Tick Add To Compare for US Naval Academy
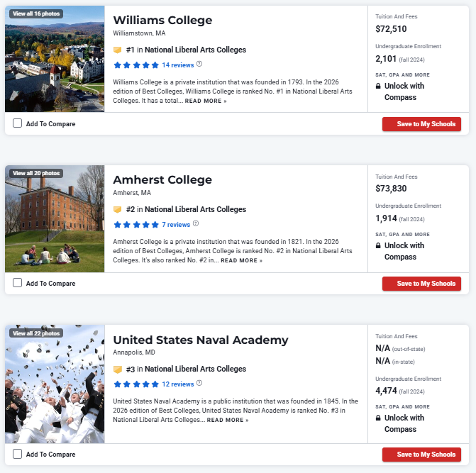The image size is (476, 473). [18, 454]
